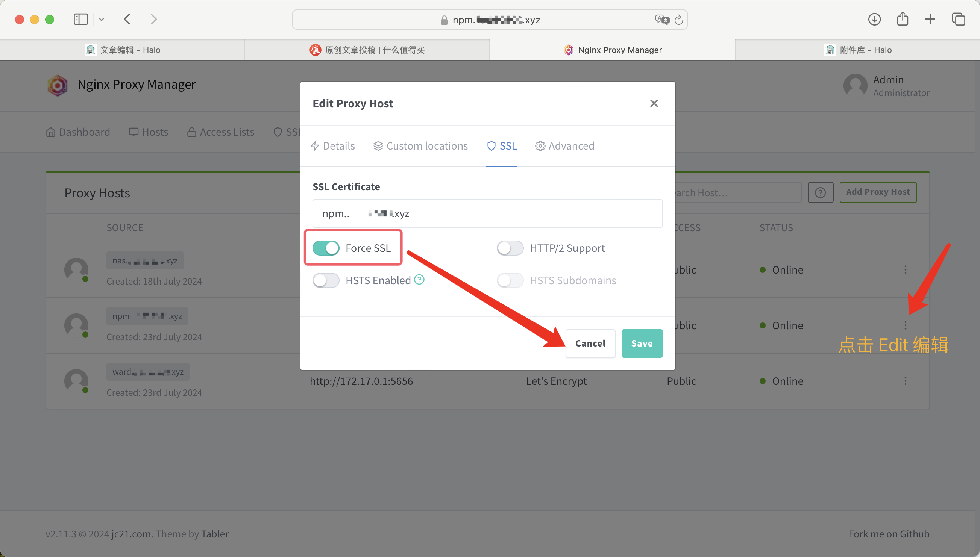Screen dimensions: 980x557
Task: Click the Online status in ward row
Action: (x=781, y=381)
